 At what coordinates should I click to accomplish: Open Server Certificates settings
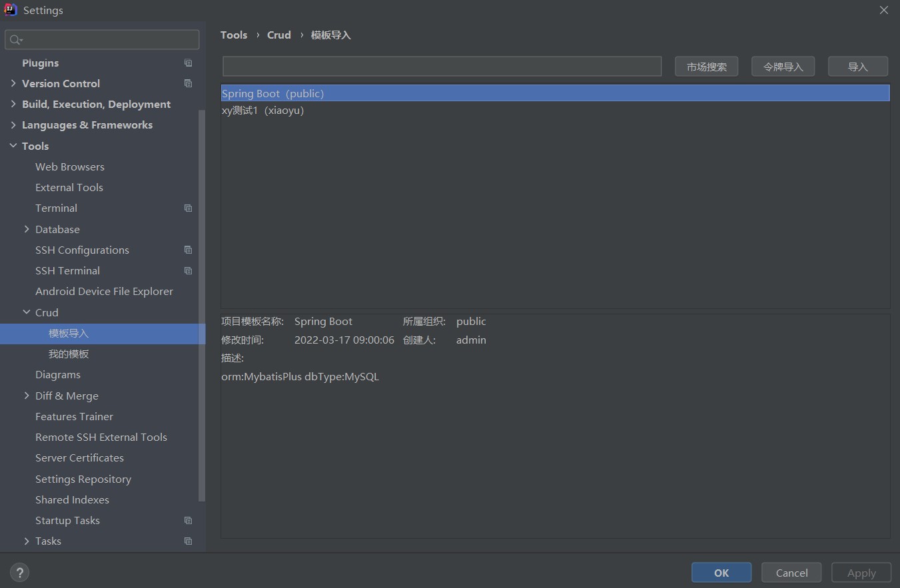[x=79, y=457]
